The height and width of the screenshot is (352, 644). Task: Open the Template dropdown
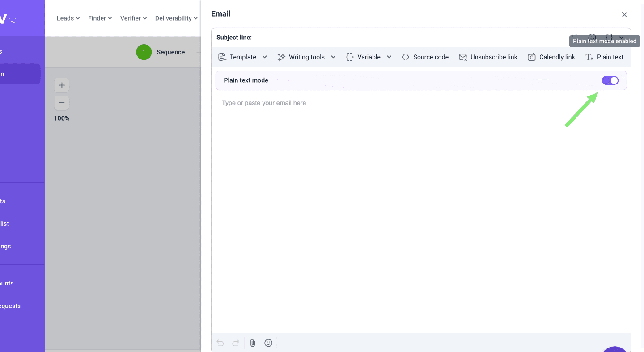pos(242,57)
